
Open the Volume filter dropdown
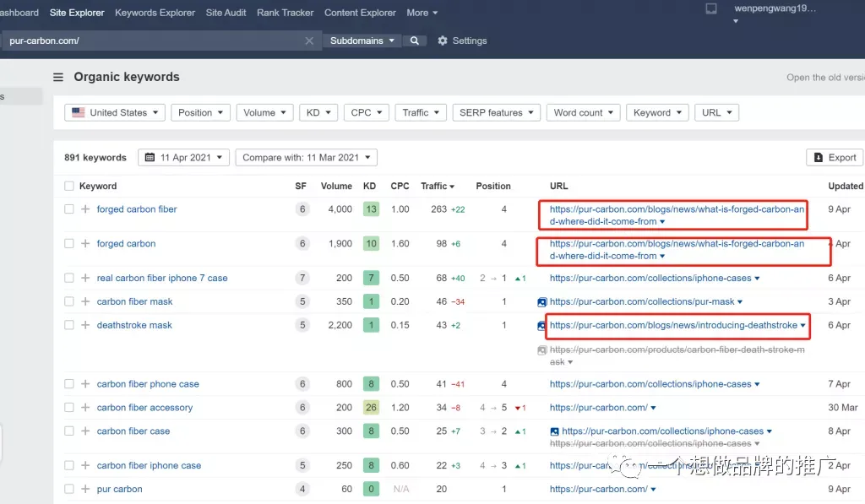264,112
